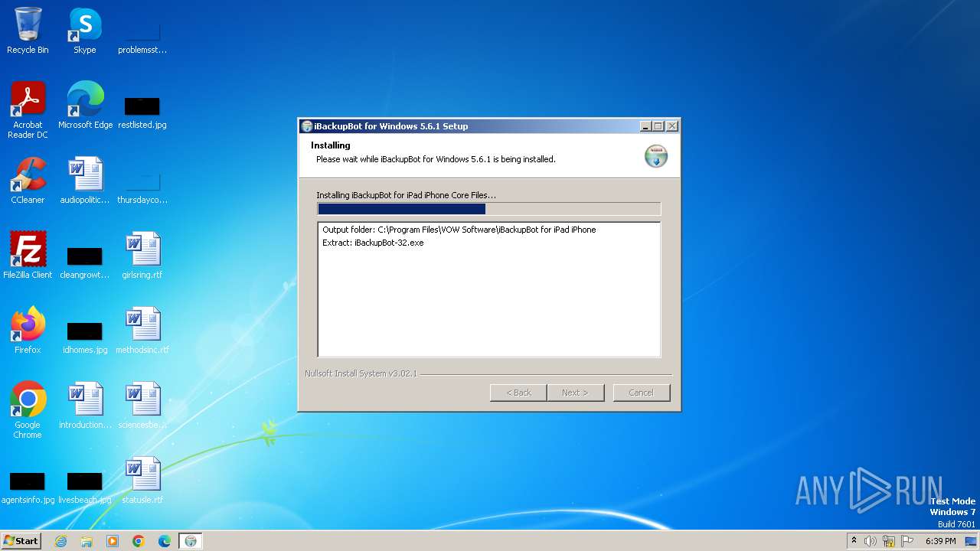Minimize the iBackupBot setup window

click(x=645, y=126)
